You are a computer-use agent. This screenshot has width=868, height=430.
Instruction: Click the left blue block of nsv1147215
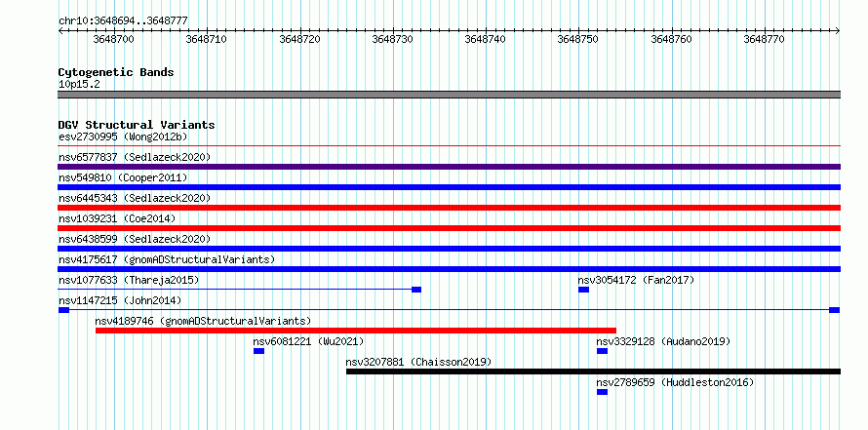tap(63, 310)
